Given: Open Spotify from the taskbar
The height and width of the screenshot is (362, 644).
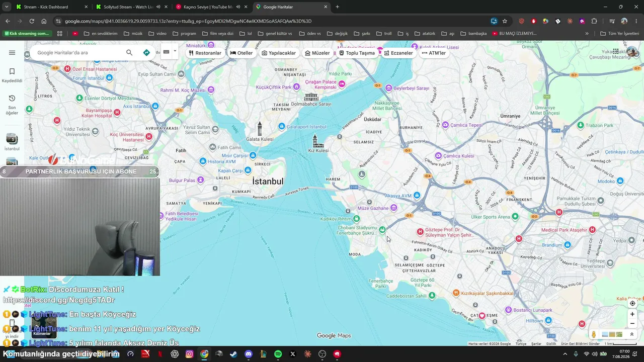Looking at the screenshot, I should click(278, 354).
